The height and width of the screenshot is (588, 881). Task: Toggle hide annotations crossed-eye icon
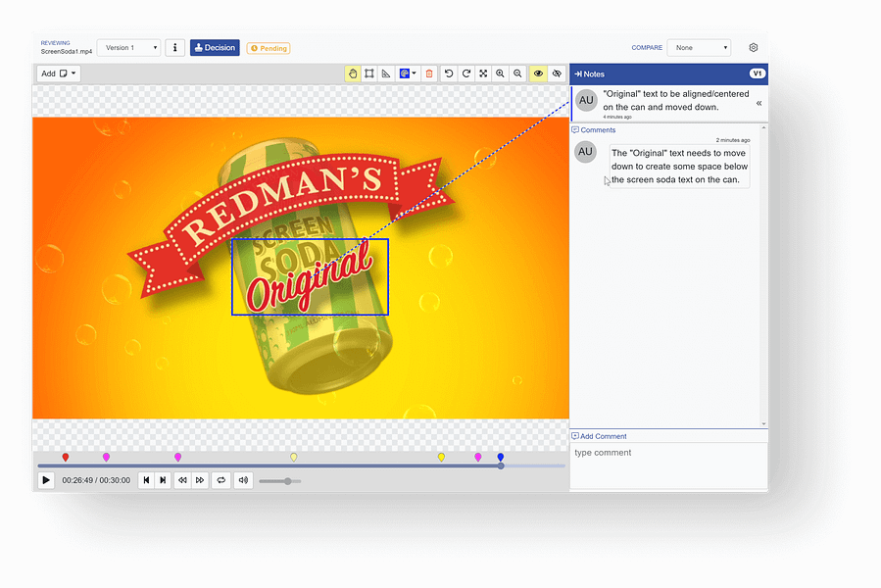pos(557,73)
